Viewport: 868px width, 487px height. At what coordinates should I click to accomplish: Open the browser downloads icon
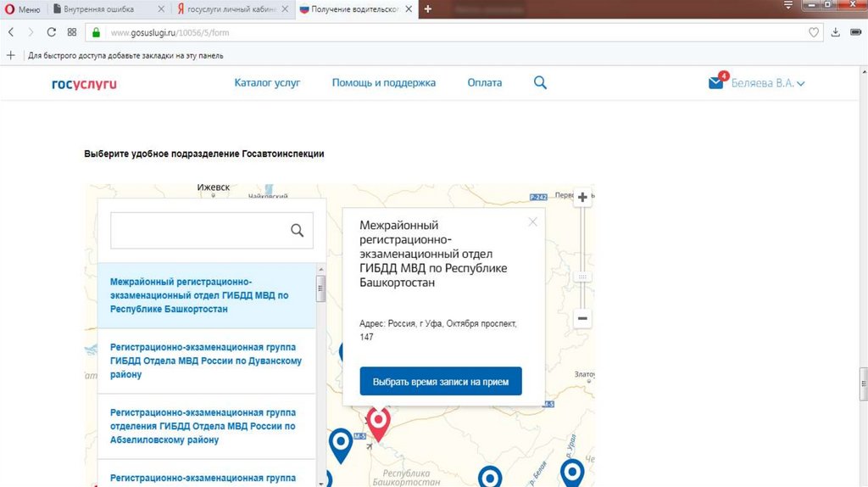[835, 32]
